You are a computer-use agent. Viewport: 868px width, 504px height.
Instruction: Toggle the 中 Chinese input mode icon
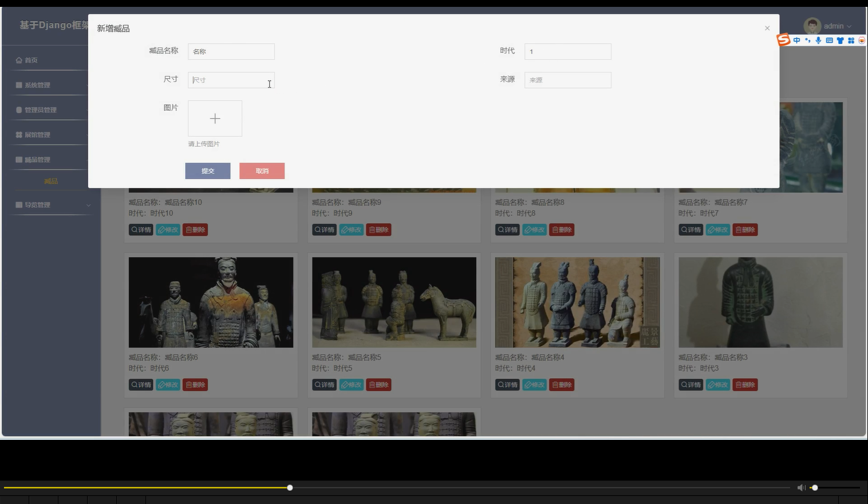[x=796, y=40]
